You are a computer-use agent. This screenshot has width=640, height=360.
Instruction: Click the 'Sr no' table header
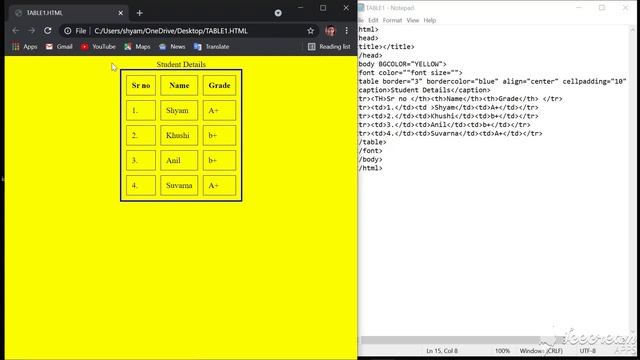coord(141,85)
